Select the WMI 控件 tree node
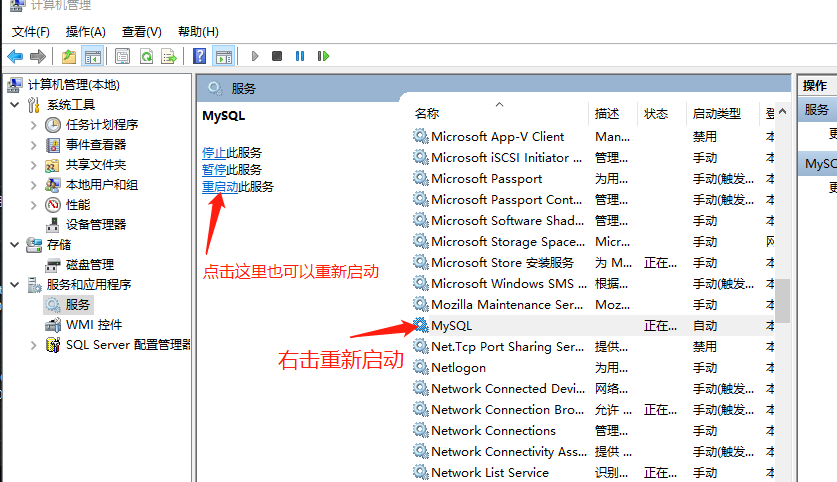Image resolution: width=837 pixels, height=482 pixels. click(x=84, y=325)
